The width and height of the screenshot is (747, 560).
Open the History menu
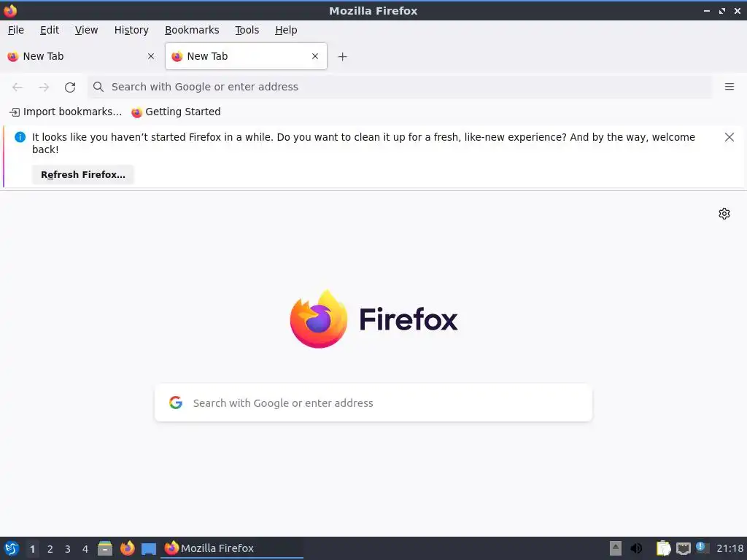[131, 30]
